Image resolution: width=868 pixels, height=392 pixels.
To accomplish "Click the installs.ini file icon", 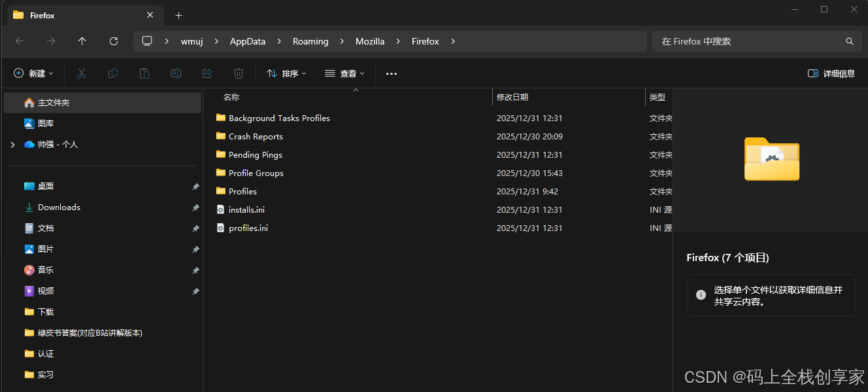I will point(221,209).
